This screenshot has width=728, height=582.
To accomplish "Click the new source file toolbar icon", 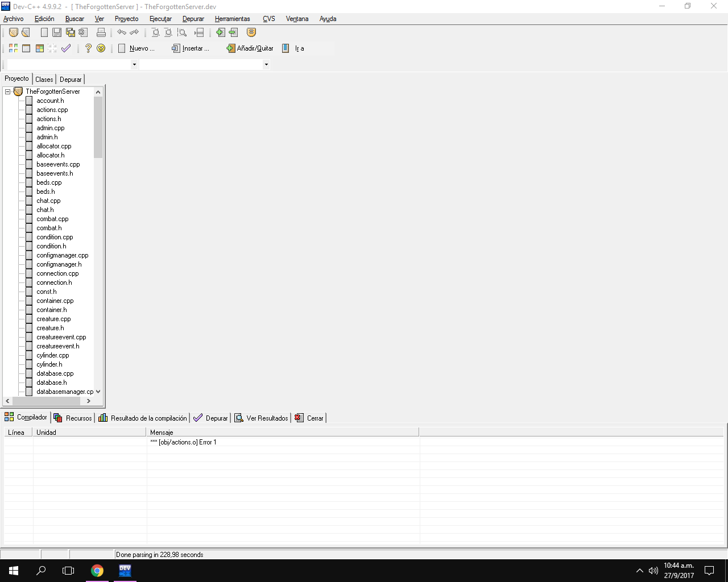I will pos(44,32).
